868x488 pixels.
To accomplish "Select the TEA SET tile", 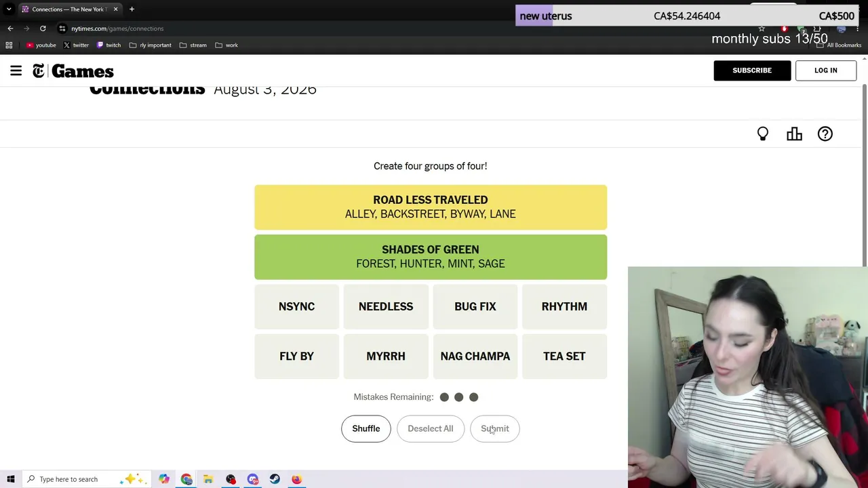I will point(564,356).
